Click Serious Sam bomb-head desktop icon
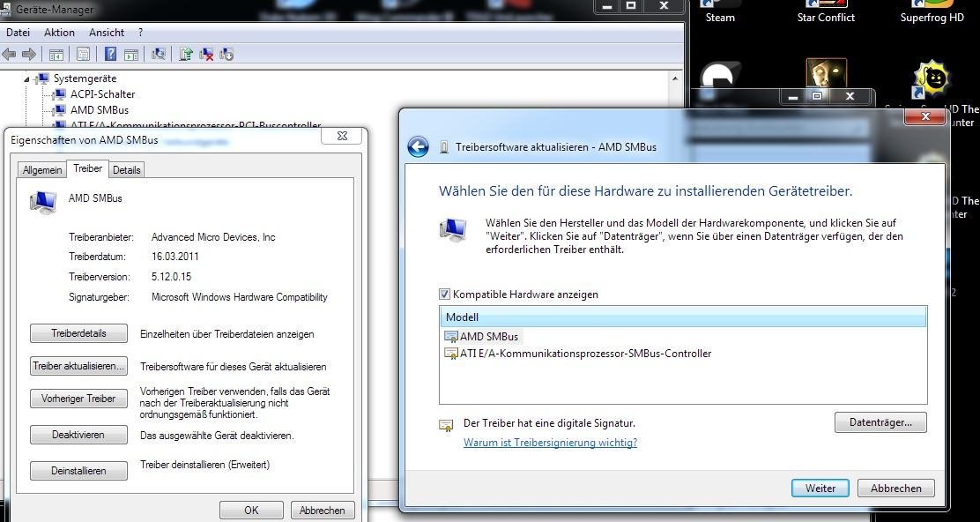 (x=932, y=78)
